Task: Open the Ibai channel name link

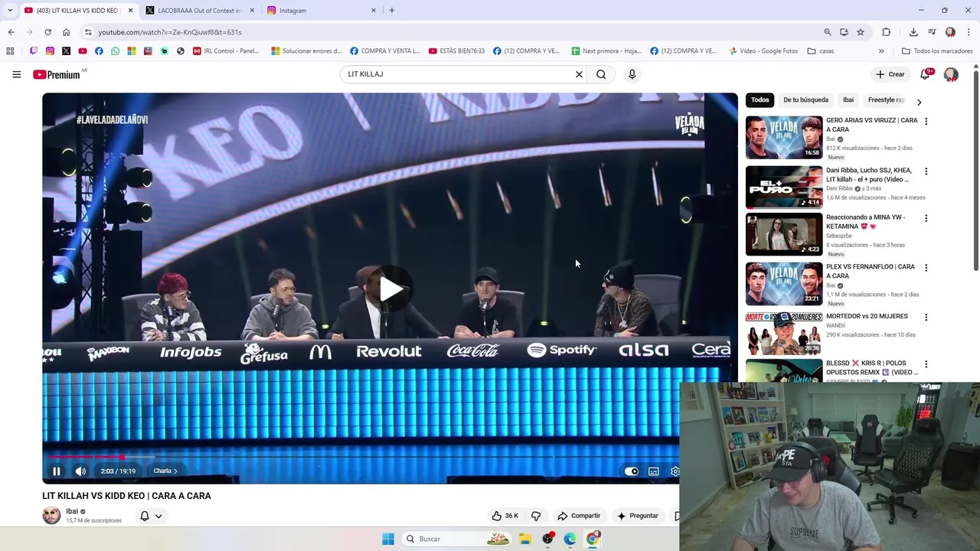Action: coord(72,511)
